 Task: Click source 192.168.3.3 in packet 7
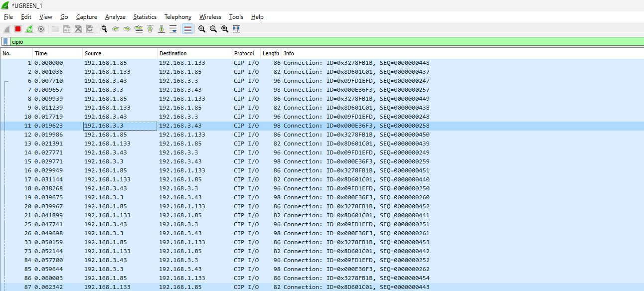point(104,90)
